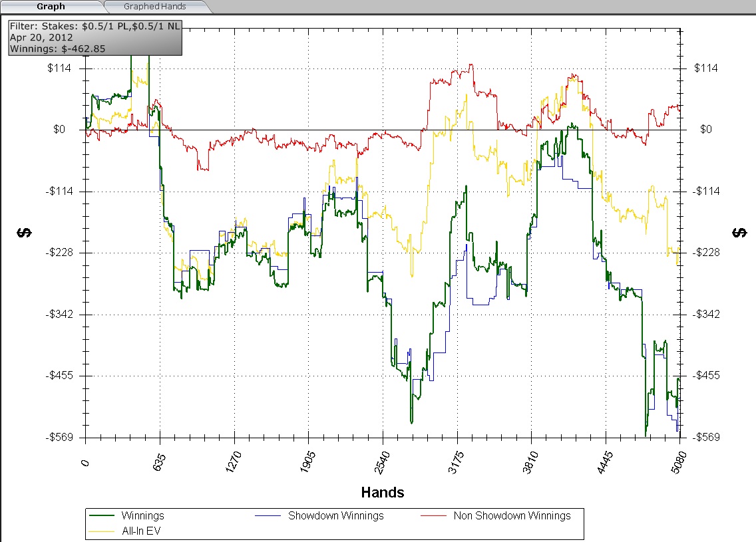Viewport: 756px width, 542px height.
Task: Select the Showdown Winnings legend entry
Action: pyautogui.click(x=335, y=515)
